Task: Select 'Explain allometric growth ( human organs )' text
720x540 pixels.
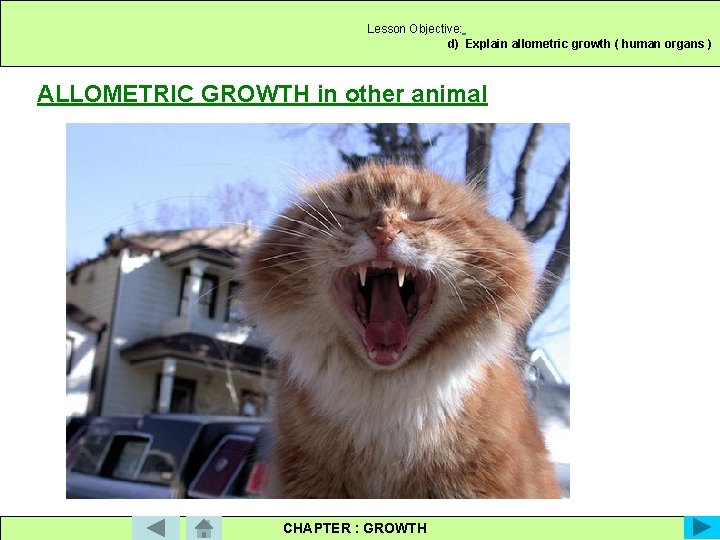Action: click(588, 44)
